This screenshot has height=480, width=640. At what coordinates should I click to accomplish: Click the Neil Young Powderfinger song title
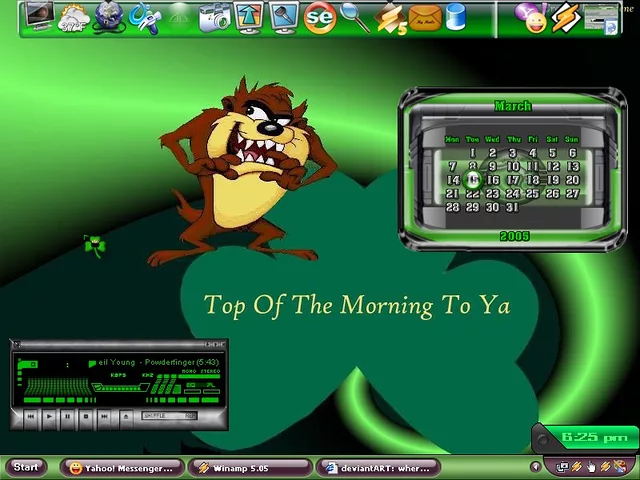[158, 362]
